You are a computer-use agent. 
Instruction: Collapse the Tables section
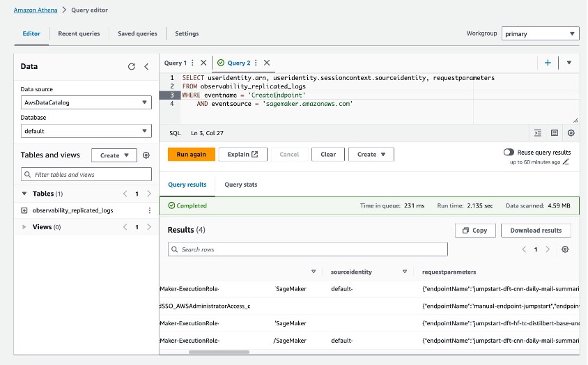click(24, 194)
